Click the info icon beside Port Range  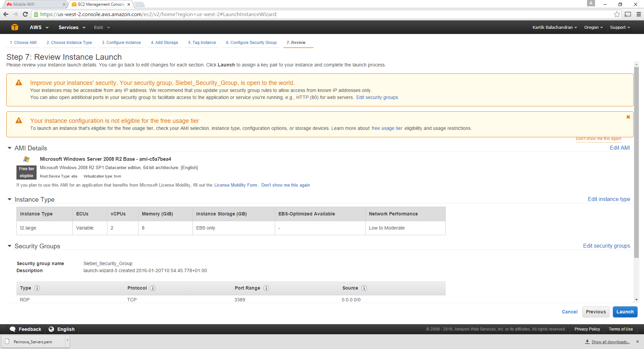pyautogui.click(x=266, y=288)
